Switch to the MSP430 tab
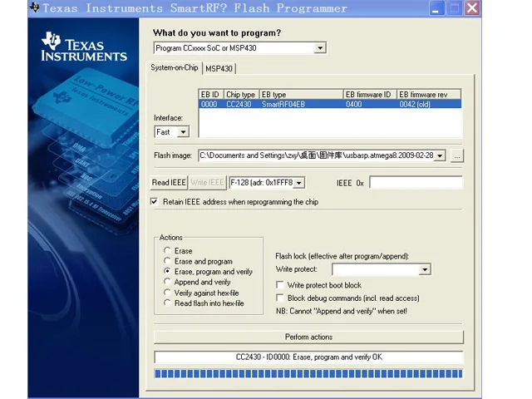The width and height of the screenshot is (532, 399). [x=219, y=68]
